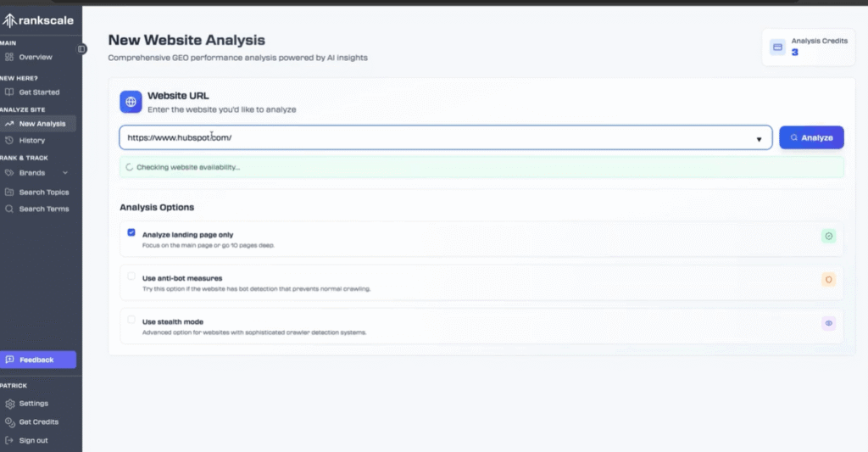This screenshot has width=868, height=452.
Task: Collapse the sidebar with the toggle icon
Action: pyautogui.click(x=81, y=48)
